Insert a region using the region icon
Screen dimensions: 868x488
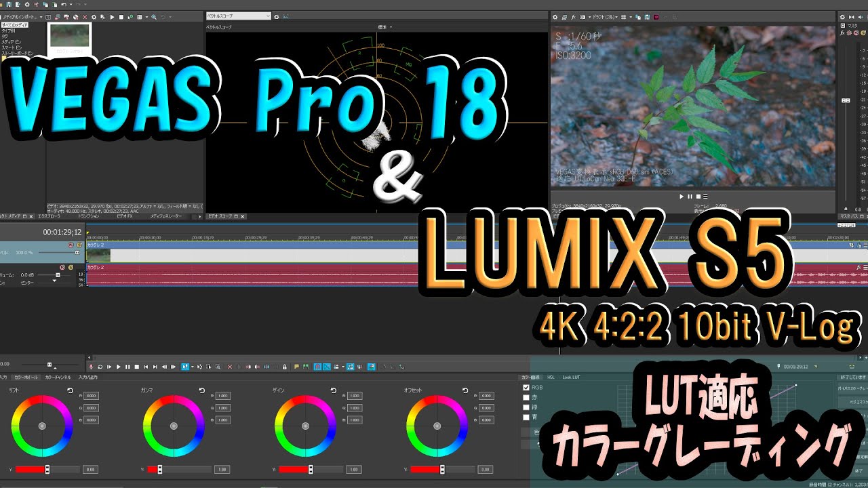306,367
